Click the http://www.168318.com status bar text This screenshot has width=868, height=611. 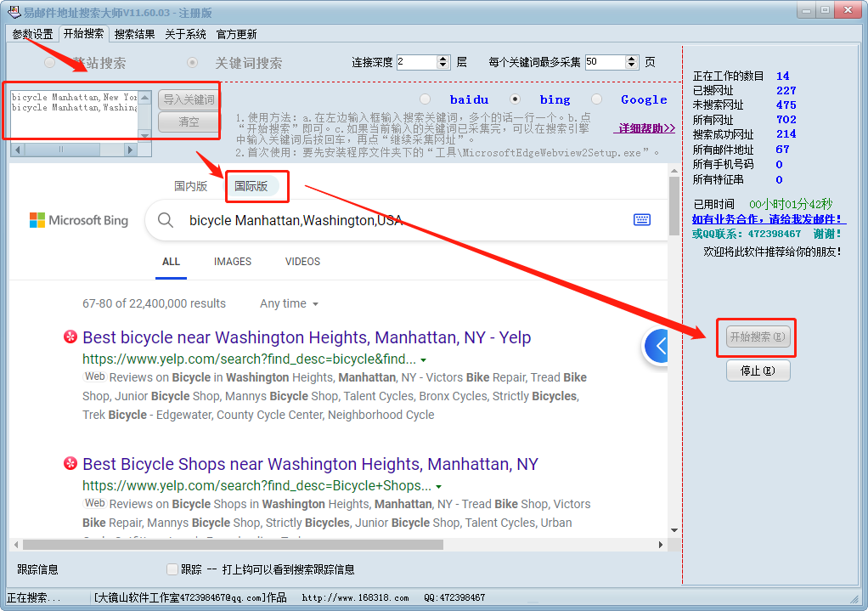(x=355, y=597)
